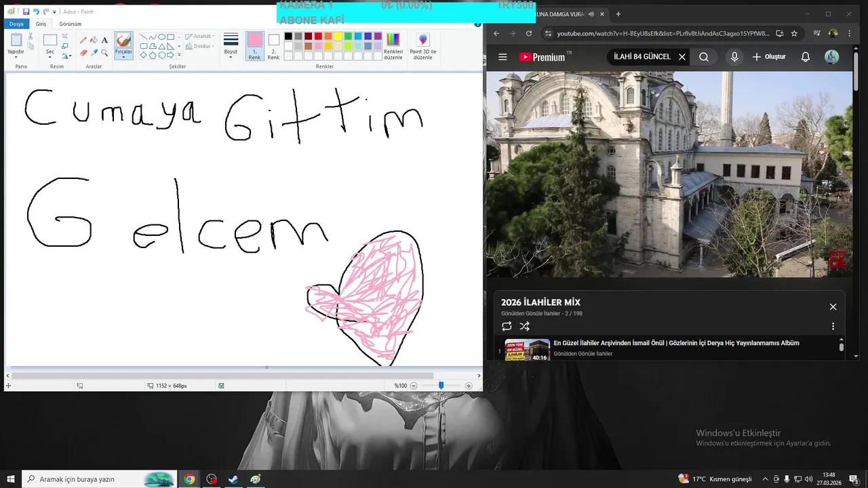The width and height of the screenshot is (868, 488).
Task: Pick the red color swatch in Paint palette
Action: (x=318, y=37)
